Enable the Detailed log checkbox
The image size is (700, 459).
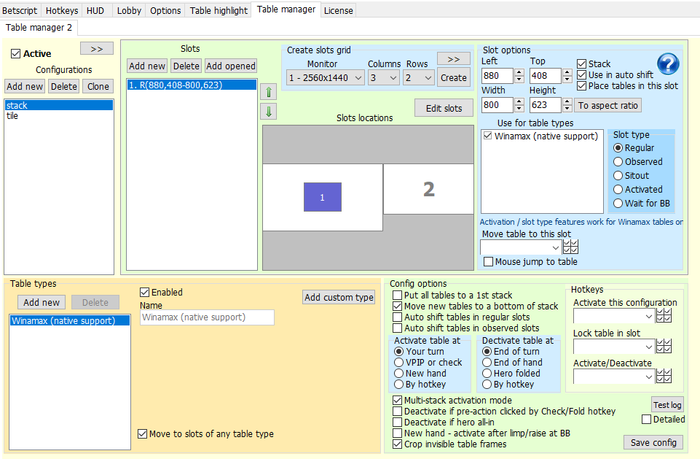pyautogui.click(x=646, y=419)
